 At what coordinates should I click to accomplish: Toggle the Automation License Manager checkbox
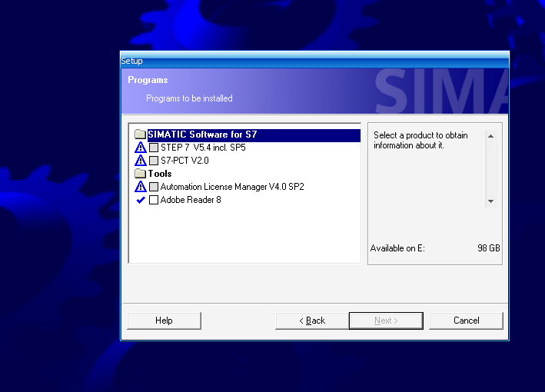[154, 187]
